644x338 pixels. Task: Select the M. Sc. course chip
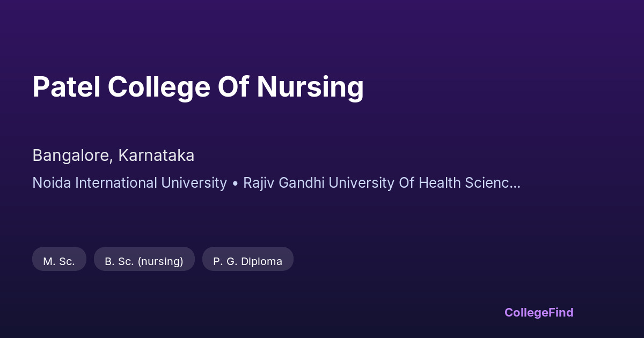[59, 261]
